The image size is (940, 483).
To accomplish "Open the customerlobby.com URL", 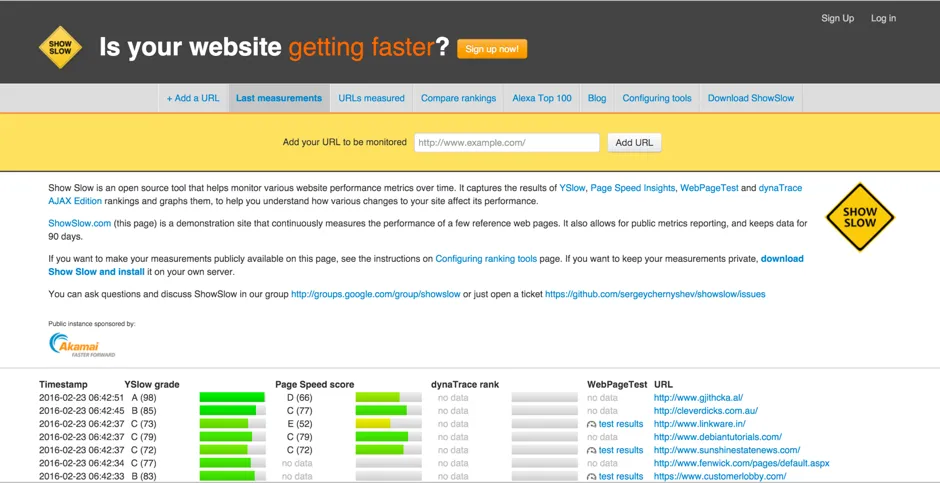I will (x=720, y=477).
